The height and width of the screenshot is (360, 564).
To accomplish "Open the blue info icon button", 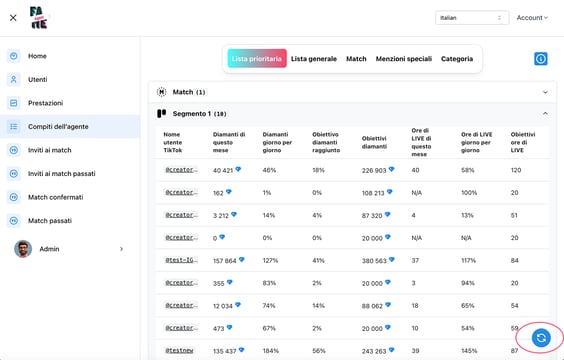I will tap(541, 59).
